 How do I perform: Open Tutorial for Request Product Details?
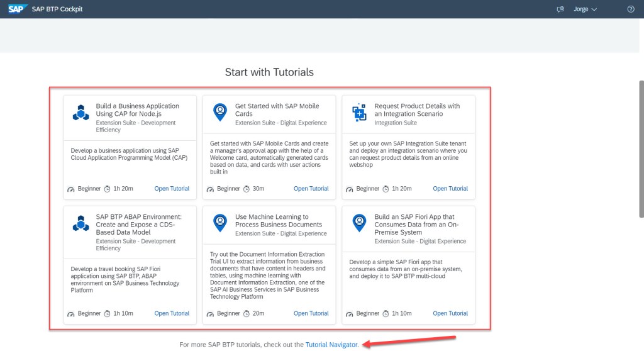450,189
